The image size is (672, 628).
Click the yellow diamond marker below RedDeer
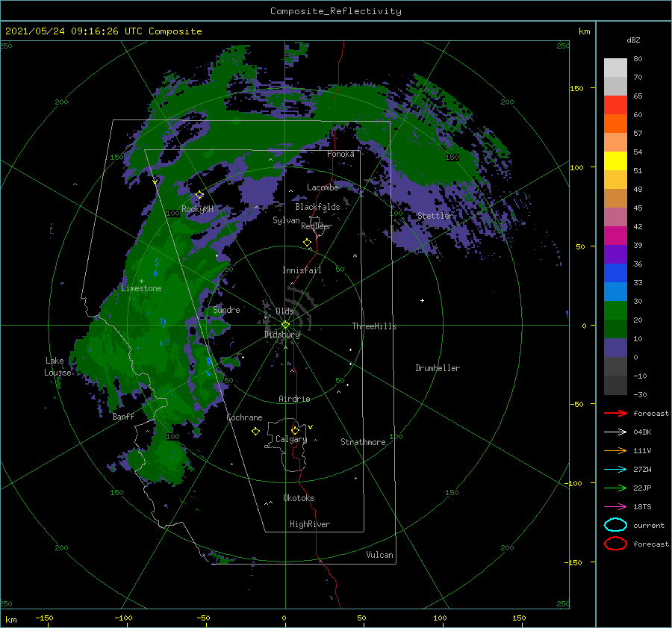[308, 243]
